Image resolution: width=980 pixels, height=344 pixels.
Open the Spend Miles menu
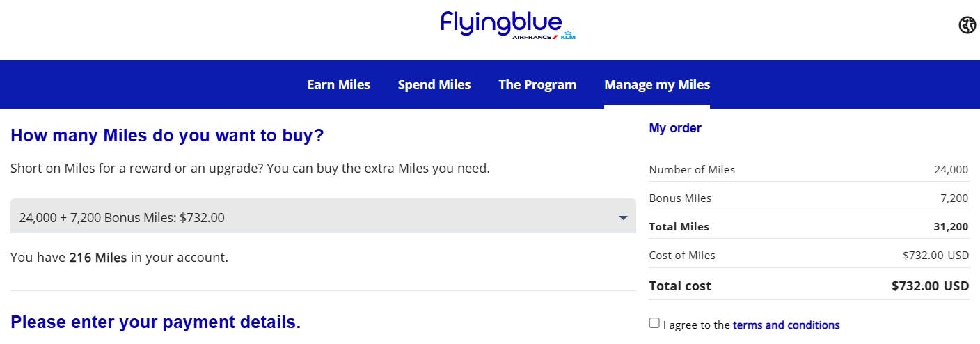(x=434, y=85)
